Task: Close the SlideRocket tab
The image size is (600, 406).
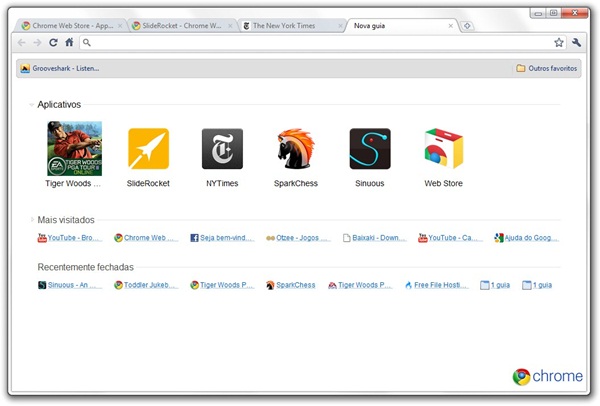Action: click(x=230, y=26)
